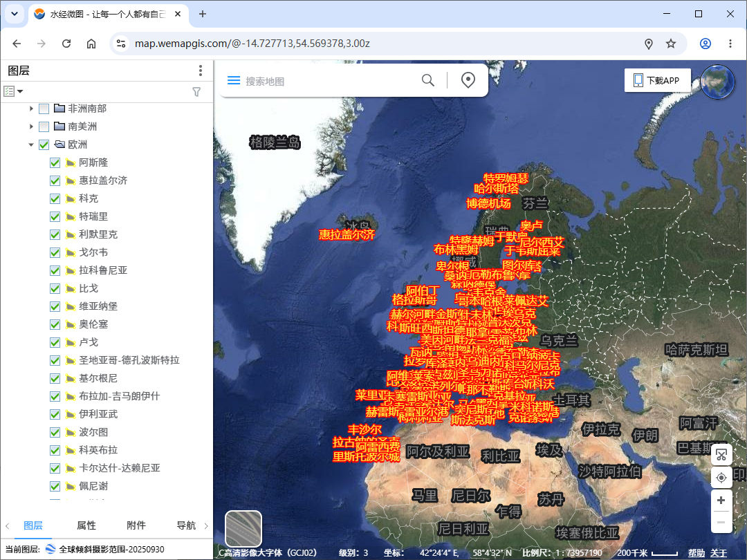Switch to the 属性 tab
The height and width of the screenshot is (560, 747).
86,525
